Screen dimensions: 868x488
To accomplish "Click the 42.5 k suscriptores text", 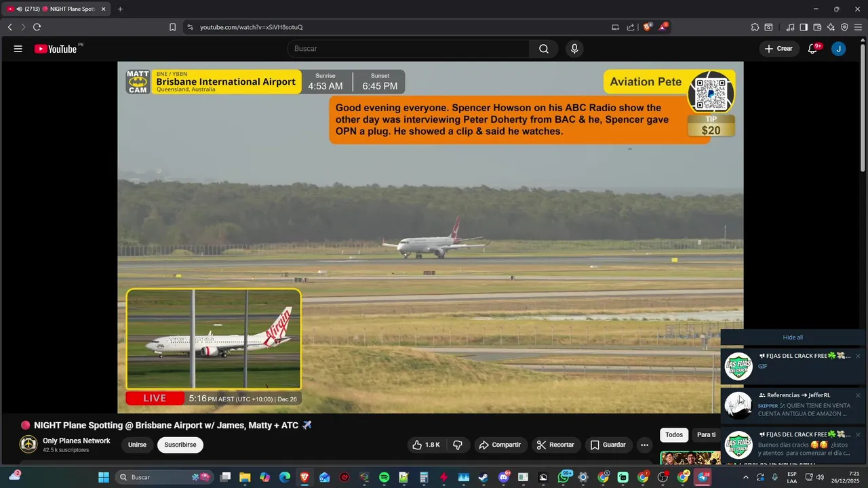I will click(x=66, y=450).
